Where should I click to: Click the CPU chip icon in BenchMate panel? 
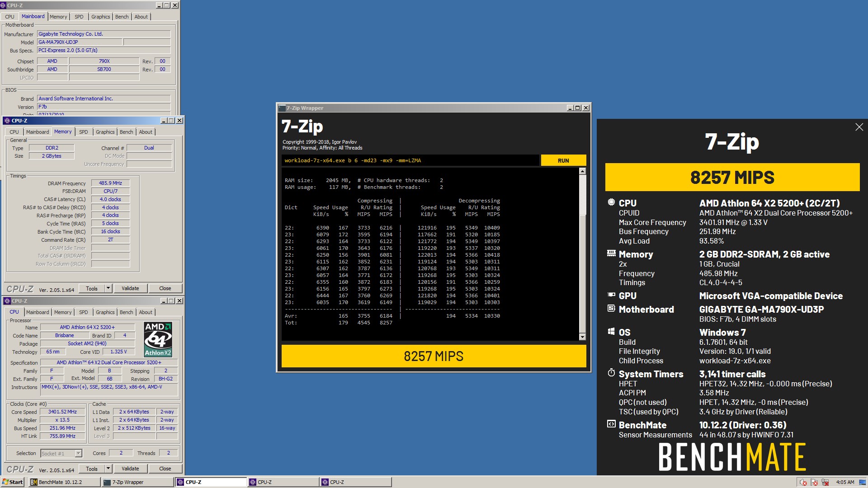[611, 202]
